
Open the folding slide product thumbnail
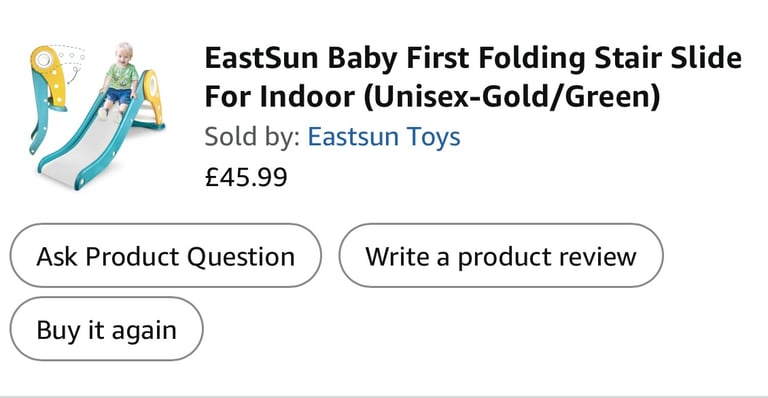[97, 116]
